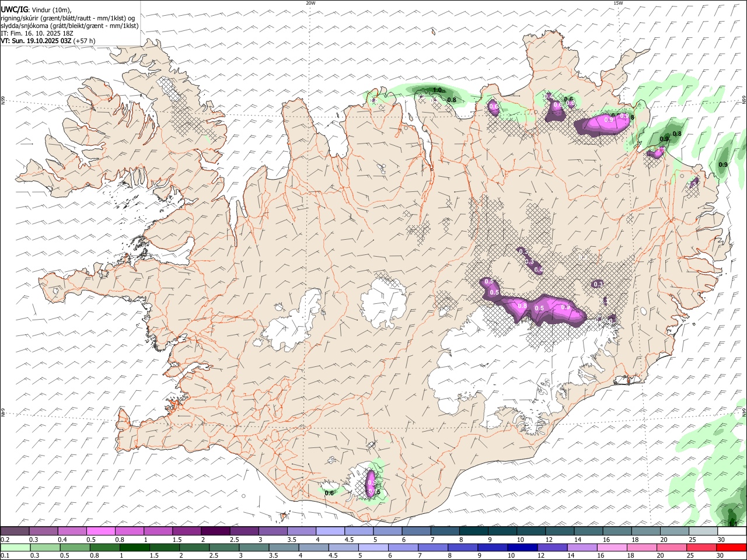Select the dark teal snow swatch labeled 8
Image resolution: width=747 pixels, height=560 pixels.
click(x=474, y=531)
